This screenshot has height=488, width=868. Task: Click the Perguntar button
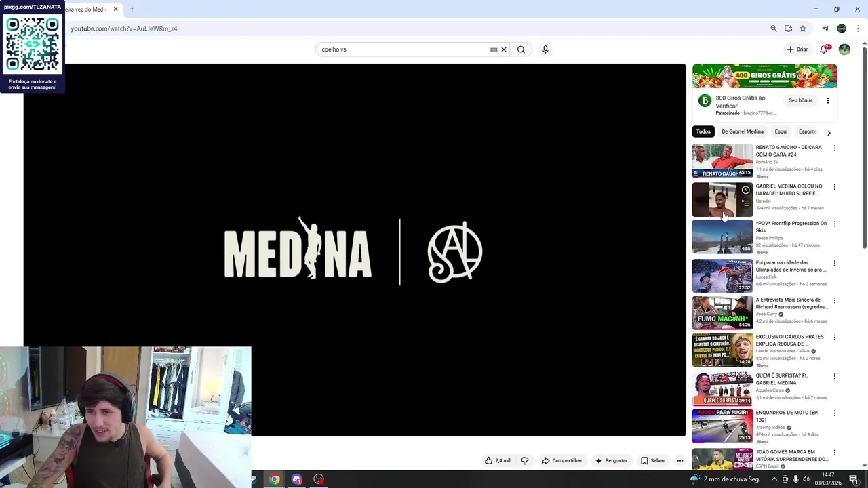click(612, 461)
